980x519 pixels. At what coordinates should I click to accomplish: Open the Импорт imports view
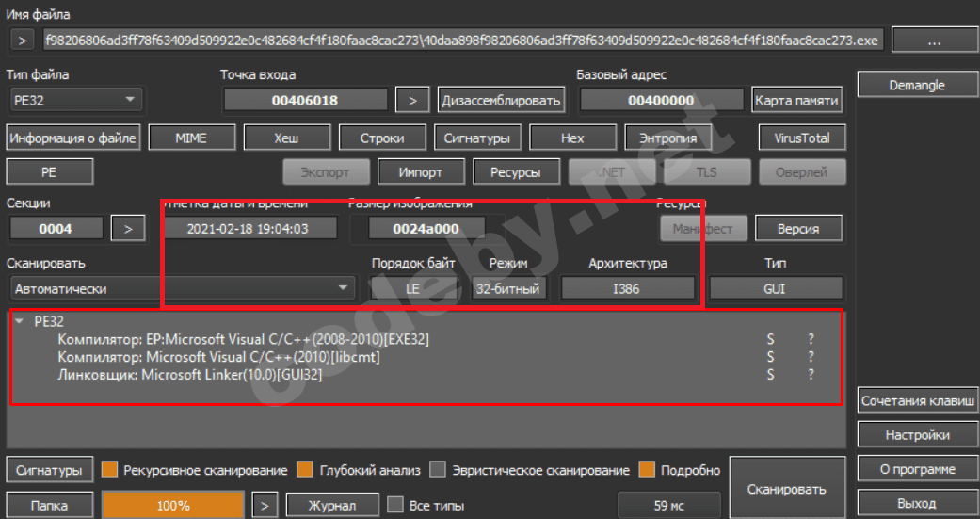tap(421, 171)
